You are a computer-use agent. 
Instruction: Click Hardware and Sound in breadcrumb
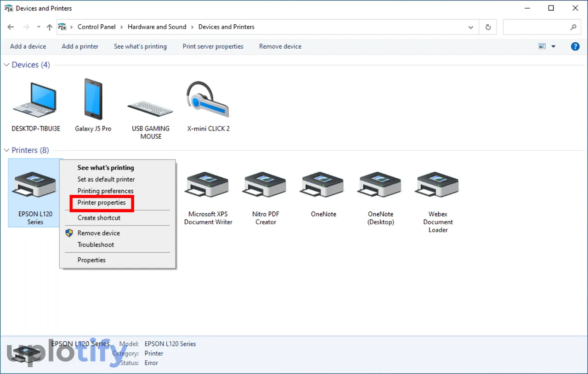click(x=157, y=27)
